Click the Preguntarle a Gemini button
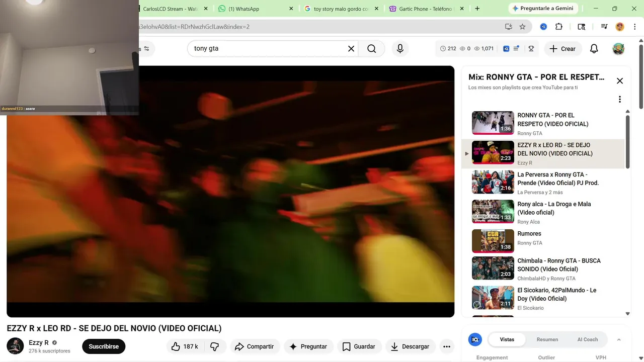 coord(543,9)
